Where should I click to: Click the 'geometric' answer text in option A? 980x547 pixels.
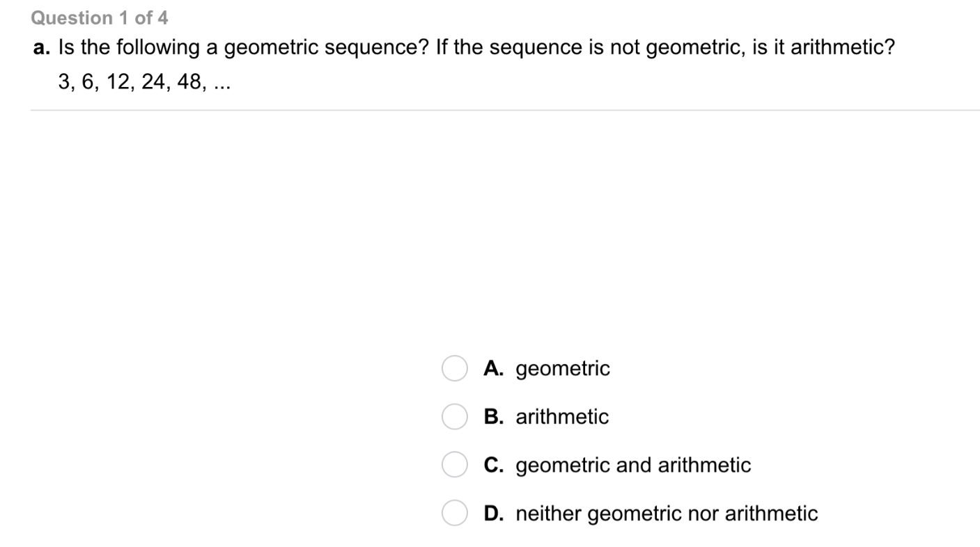pyautogui.click(x=562, y=369)
